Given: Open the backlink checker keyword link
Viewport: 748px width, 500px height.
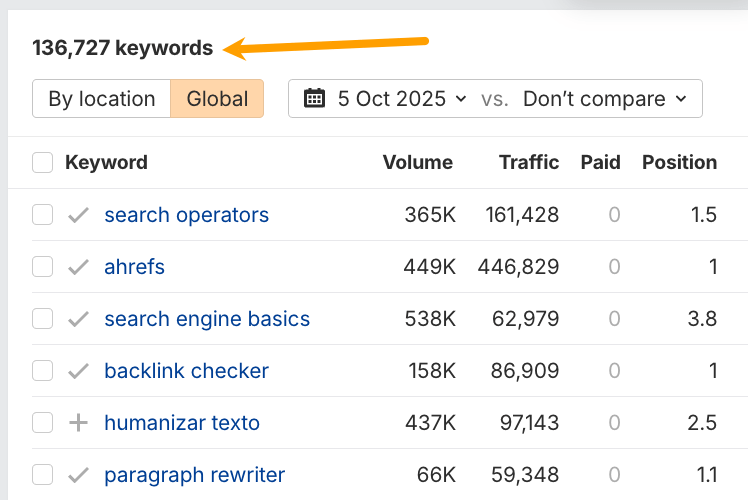Looking at the screenshot, I should coord(186,371).
